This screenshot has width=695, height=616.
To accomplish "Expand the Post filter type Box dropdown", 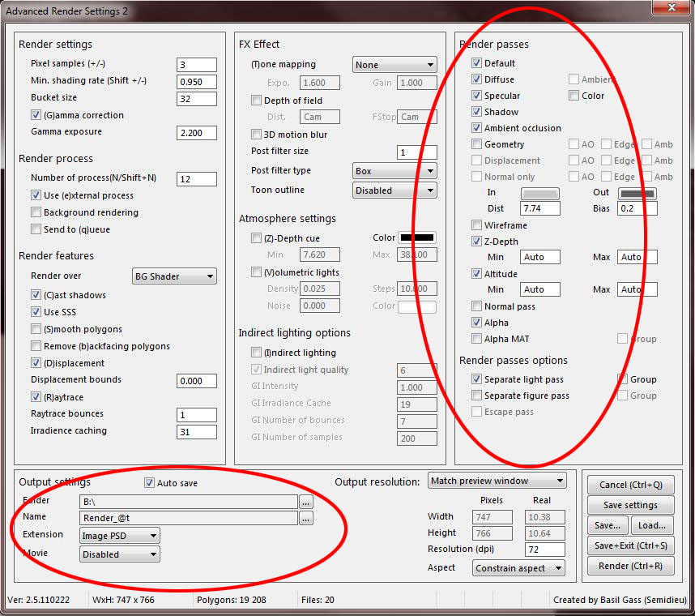I will coord(394,171).
